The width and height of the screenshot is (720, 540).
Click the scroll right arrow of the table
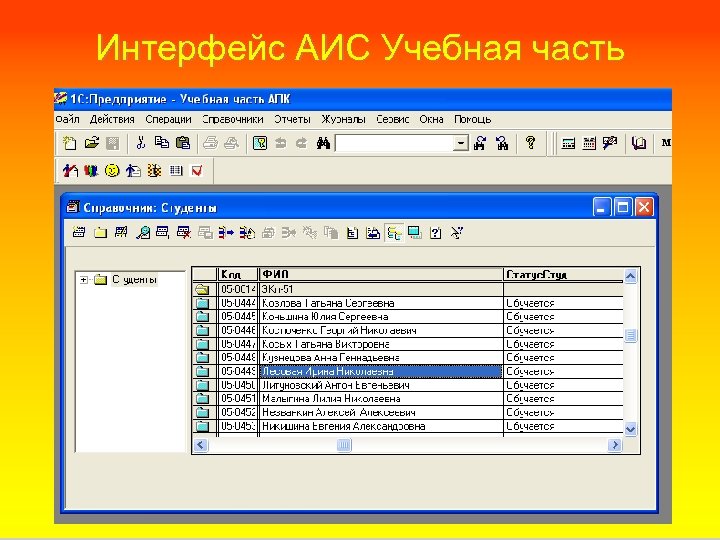pyautogui.click(x=614, y=445)
